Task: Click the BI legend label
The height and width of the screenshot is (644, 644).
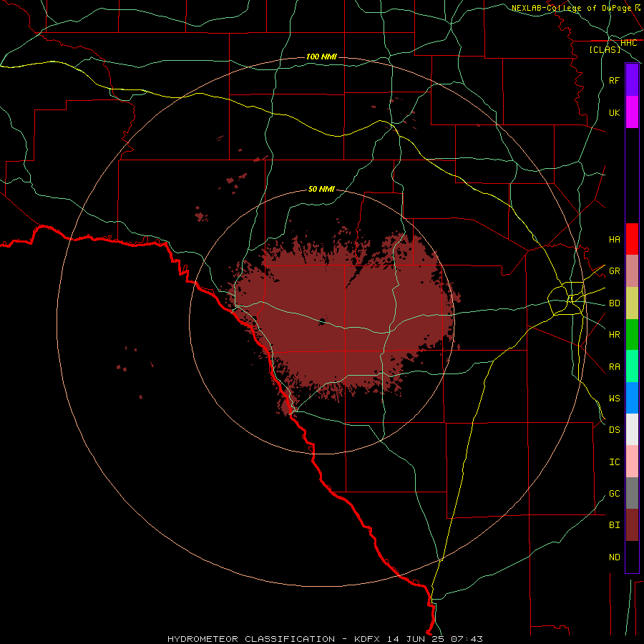Action: (614, 525)
